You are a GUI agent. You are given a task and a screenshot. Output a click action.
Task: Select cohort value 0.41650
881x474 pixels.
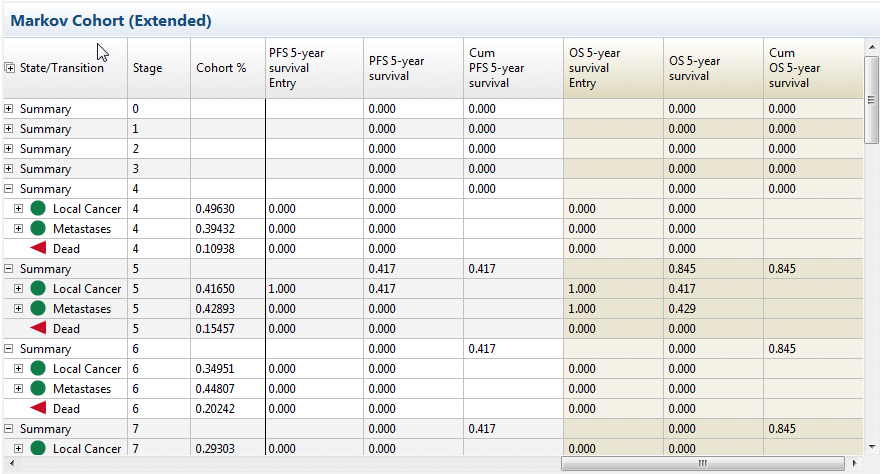pyautogui.click(x=215, y=289)
